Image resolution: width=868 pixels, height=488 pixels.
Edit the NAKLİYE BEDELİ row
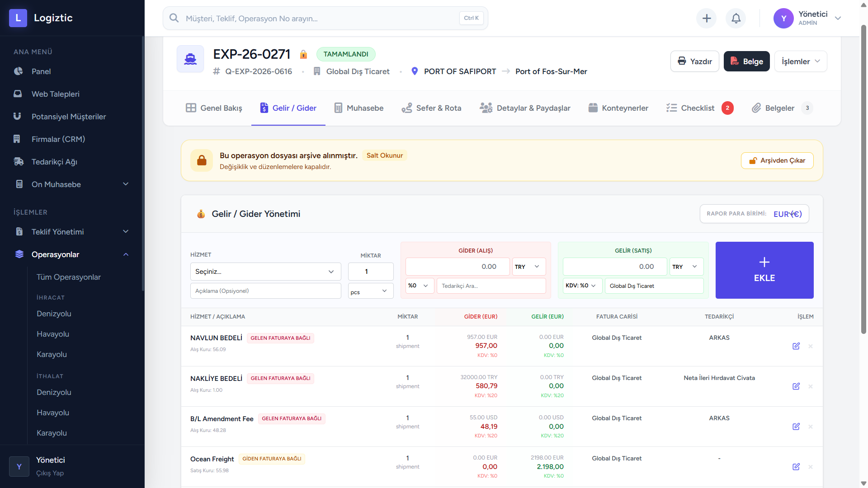tap(796, 386)
